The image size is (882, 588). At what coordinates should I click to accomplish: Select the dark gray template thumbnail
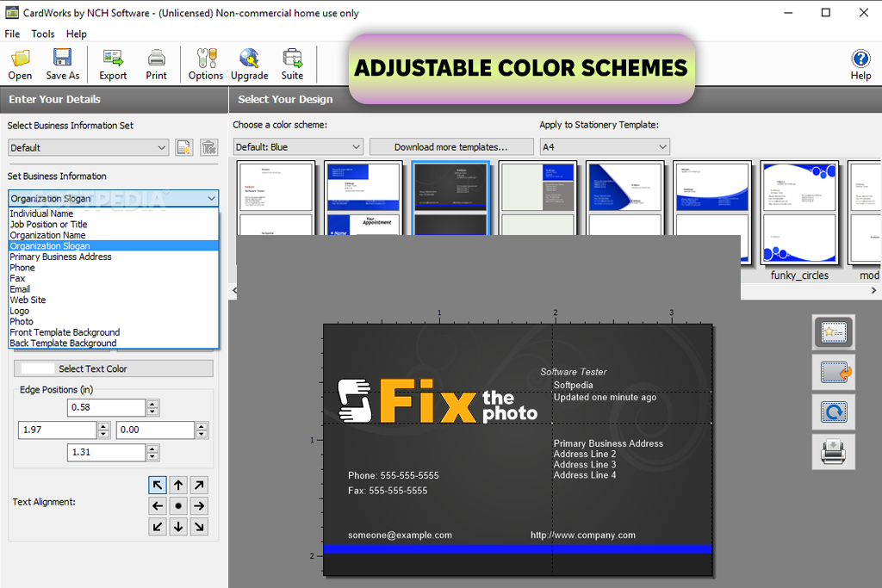[x=450, y=198]
